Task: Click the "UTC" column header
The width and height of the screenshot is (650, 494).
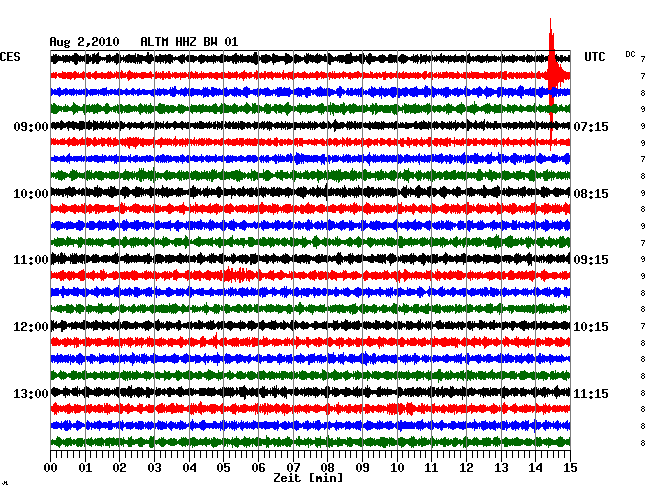Action: [594, 56]
